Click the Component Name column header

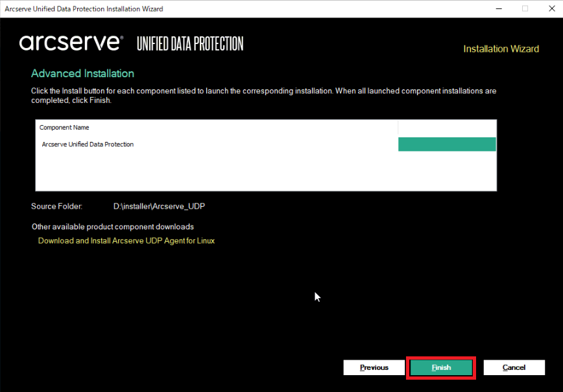(217, 128)
